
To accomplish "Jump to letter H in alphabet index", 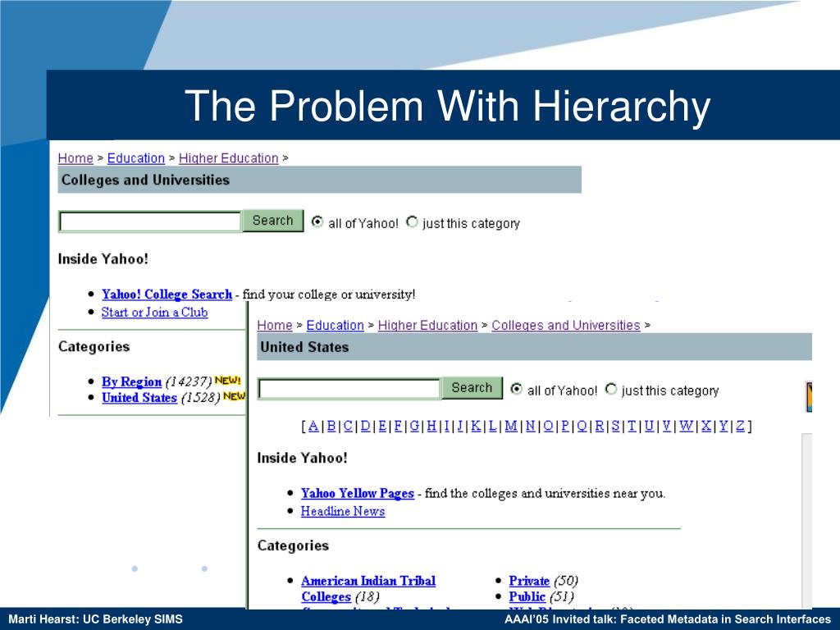I will [x=431, y=427].
